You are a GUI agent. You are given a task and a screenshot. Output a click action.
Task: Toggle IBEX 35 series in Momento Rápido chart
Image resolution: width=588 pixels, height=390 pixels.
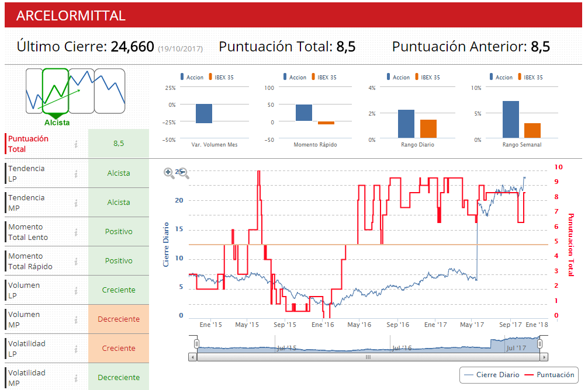pyautogui.click(x=324, y=77)
